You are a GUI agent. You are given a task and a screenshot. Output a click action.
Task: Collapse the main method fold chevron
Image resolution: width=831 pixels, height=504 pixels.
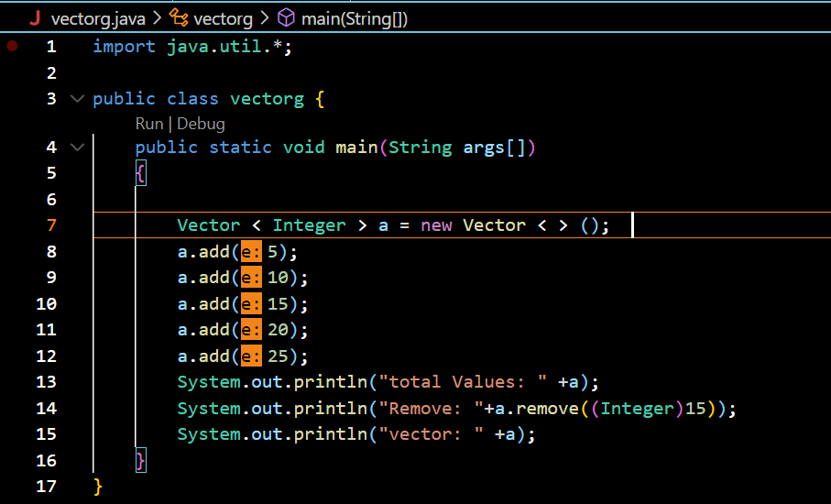77,147
